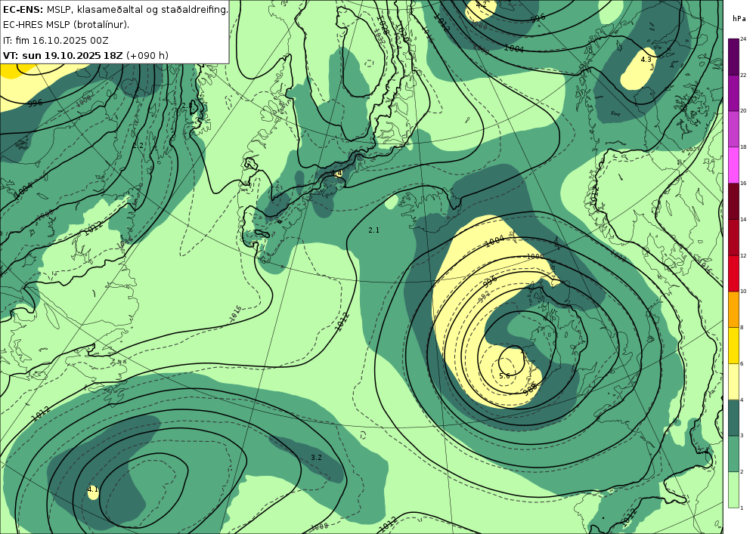Viewport: 756px width, 534px height.
Task: Click the orchid 18–20 hPa legend segment
Action: pyautogui.click(x=733, y=129)
